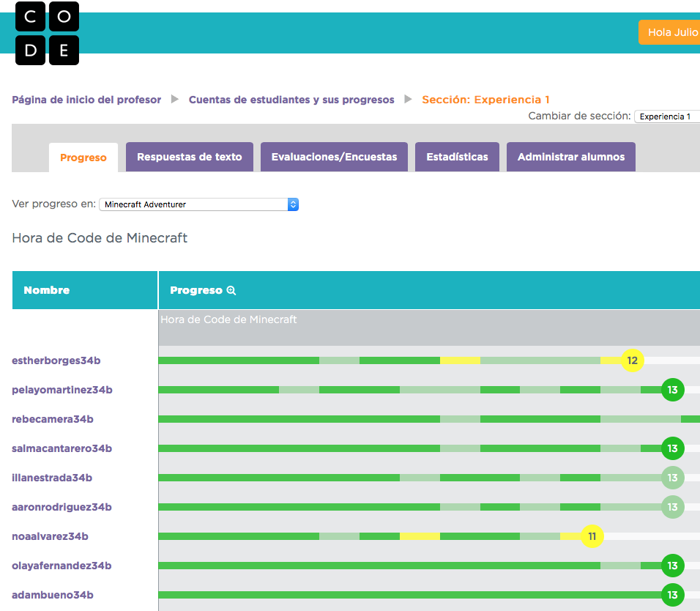Go to Página de inicio del profesor

[86, 100]
